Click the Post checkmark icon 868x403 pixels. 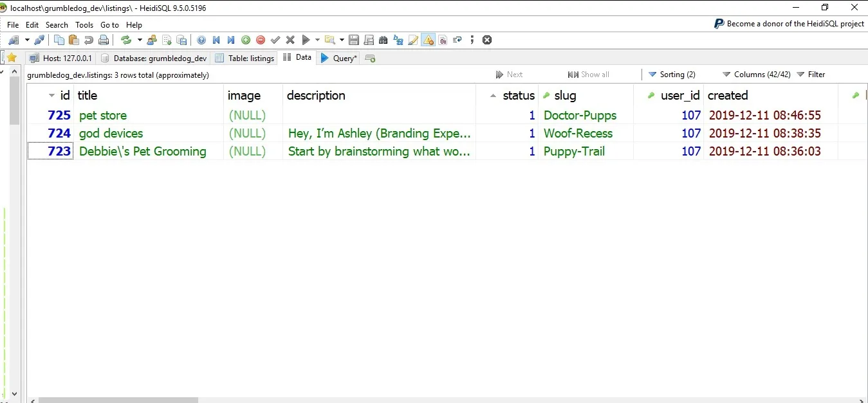(x=275, y=40)
